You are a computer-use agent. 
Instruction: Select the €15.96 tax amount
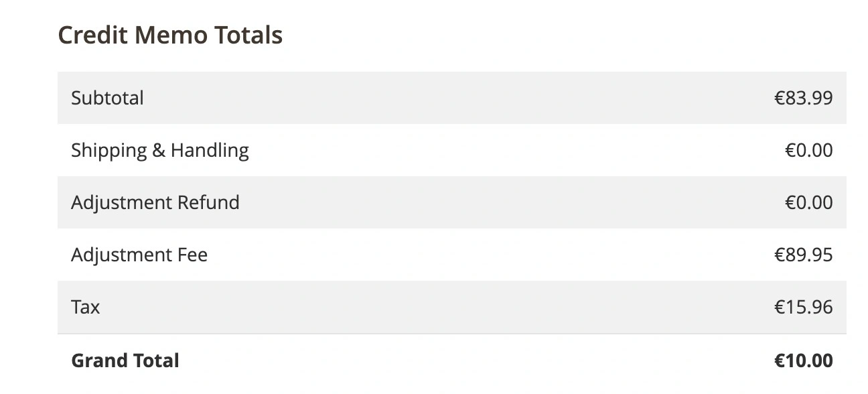click(803, 307)
